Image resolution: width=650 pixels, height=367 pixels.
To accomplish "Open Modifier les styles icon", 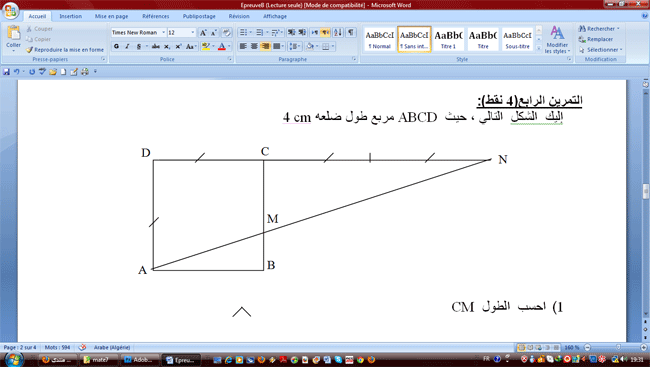I will [557, 39].
